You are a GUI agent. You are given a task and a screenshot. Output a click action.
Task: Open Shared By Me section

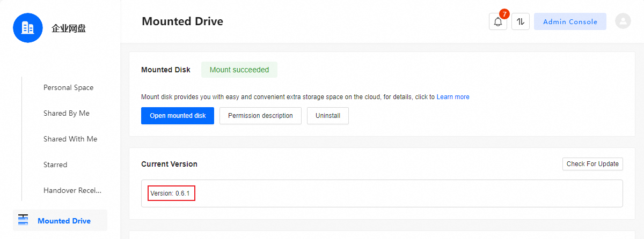[x=67, y=113]
